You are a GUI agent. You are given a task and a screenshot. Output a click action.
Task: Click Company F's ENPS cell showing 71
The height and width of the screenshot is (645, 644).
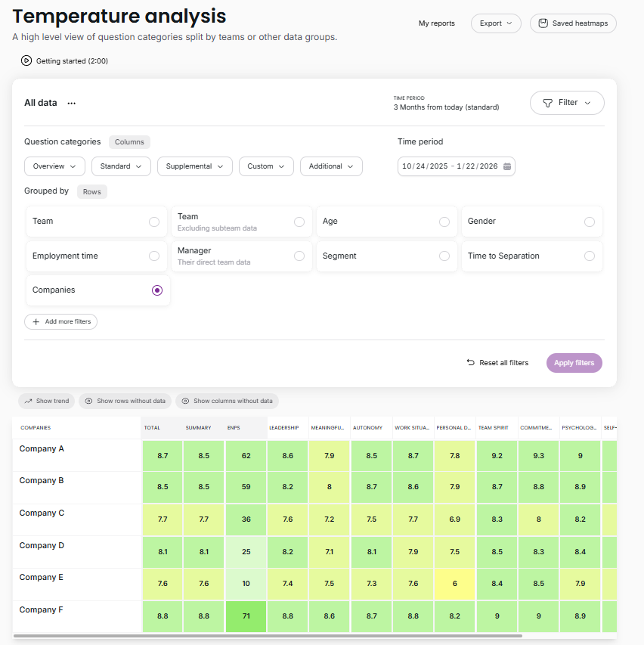pos(246,616)
